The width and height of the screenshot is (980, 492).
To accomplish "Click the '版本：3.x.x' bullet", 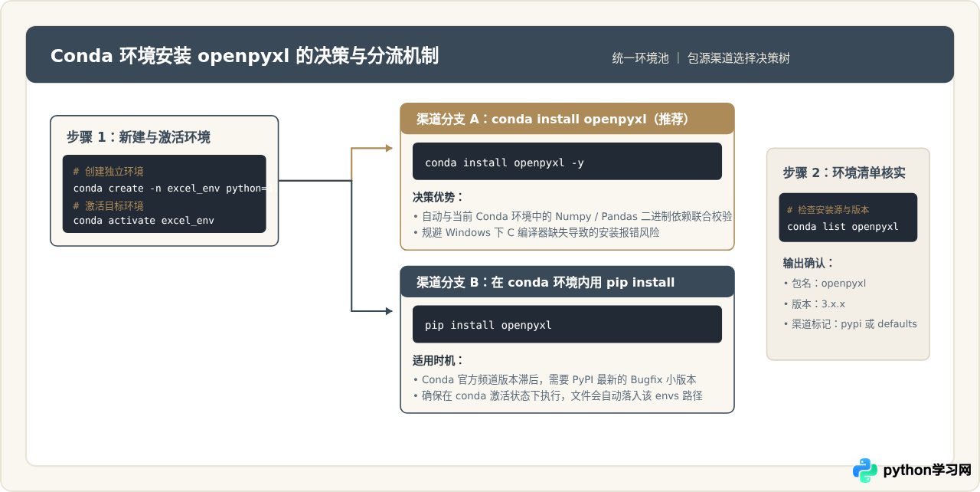I will (814, 303).
